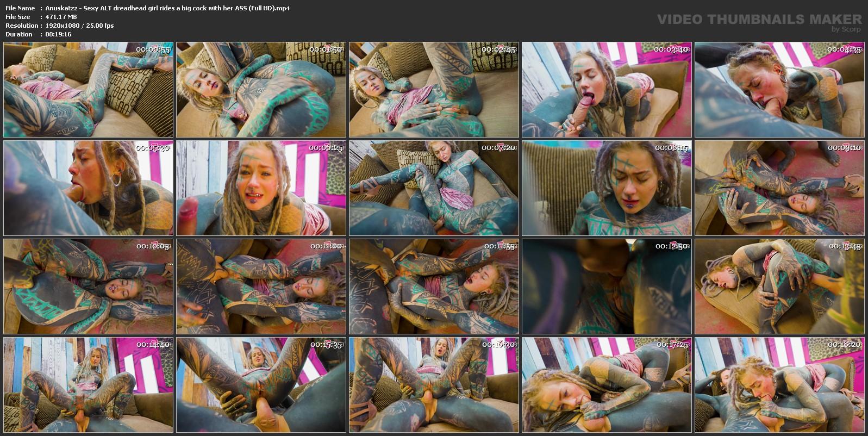The height and width of the screenshot is (436, 868).
Task: Click the thumbnail at 00:05:30
Action: point(88,188)
